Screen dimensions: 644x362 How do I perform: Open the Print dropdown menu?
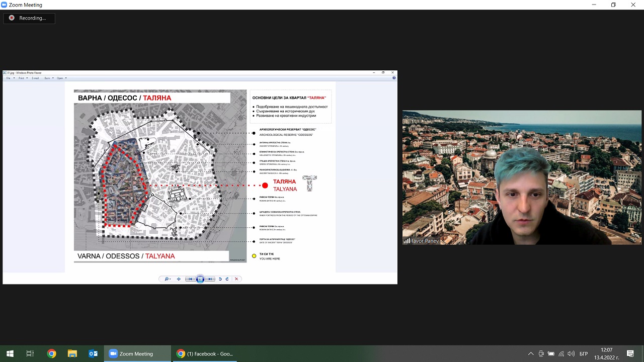[22, 78]
